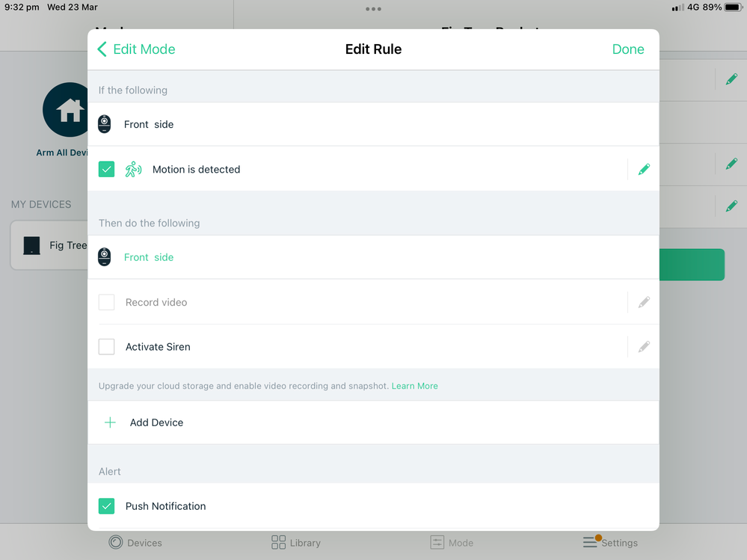747x560 pixels.
Task: Enable the Activate Siren checkbox
Action: coord(106,347)
